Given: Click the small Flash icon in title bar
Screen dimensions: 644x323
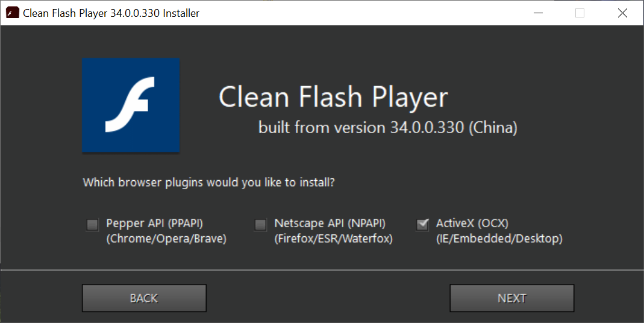Looking at the screenshot, I should (12, 13).
